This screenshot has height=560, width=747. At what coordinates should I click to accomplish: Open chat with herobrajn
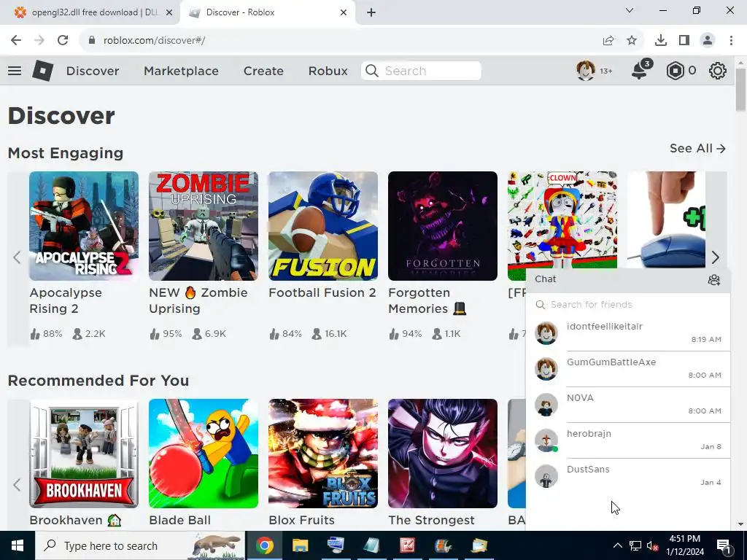[x=628, y=440]
